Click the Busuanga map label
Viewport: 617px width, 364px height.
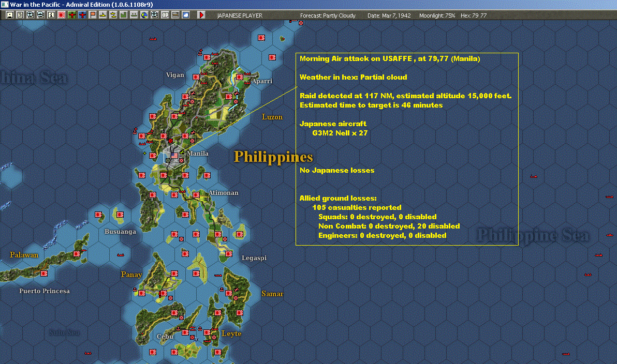[120, 232]
